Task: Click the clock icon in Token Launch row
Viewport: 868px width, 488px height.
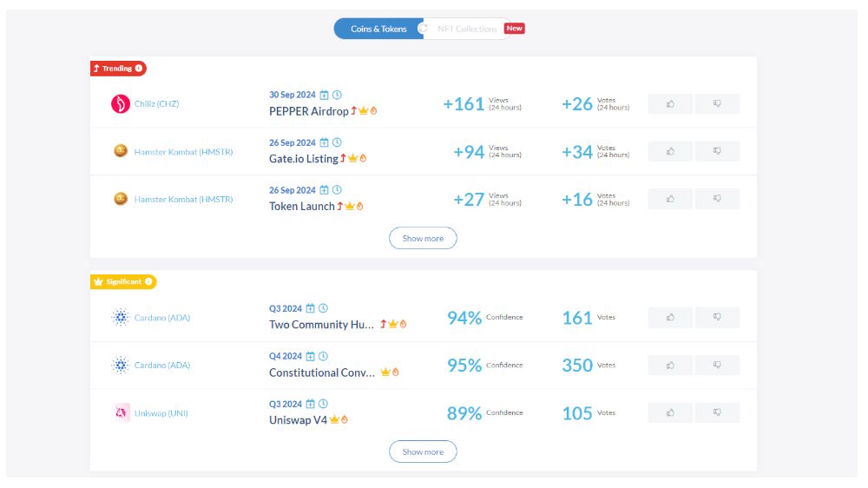Action: (337, 190)
